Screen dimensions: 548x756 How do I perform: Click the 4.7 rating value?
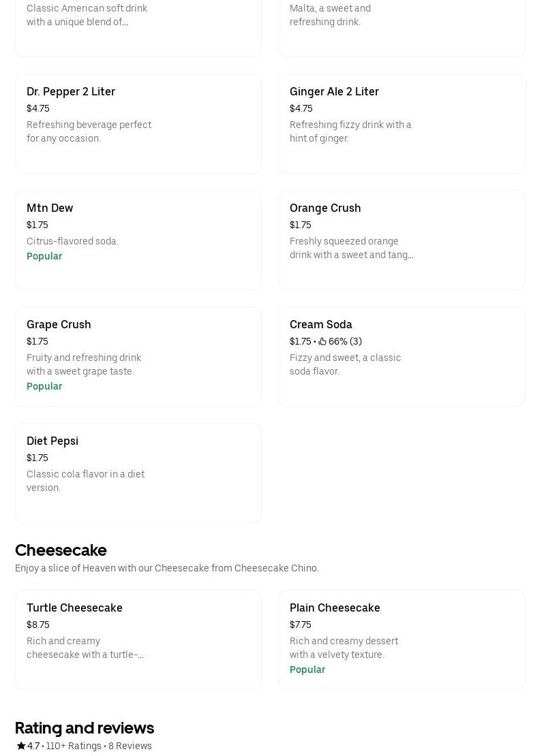point(33,745)
